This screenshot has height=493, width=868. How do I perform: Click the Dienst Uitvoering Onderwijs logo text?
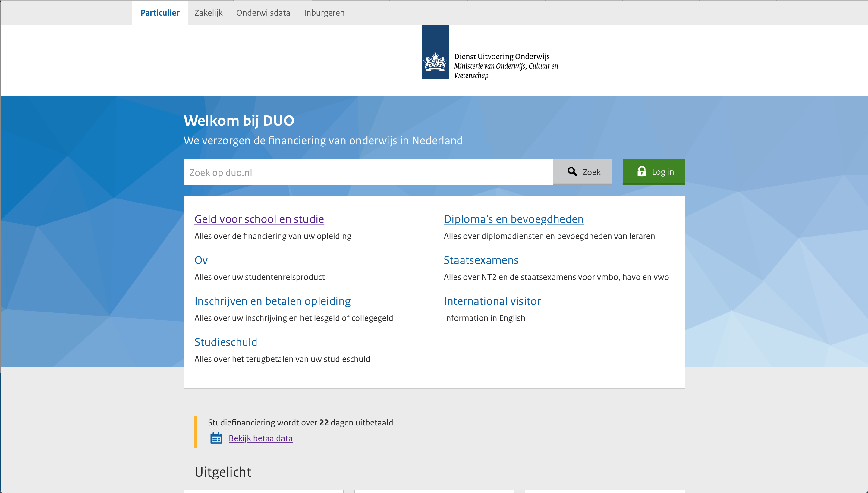502,57
